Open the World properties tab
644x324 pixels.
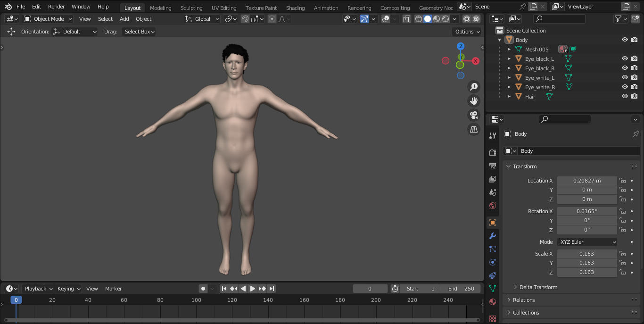click(493, 206)
